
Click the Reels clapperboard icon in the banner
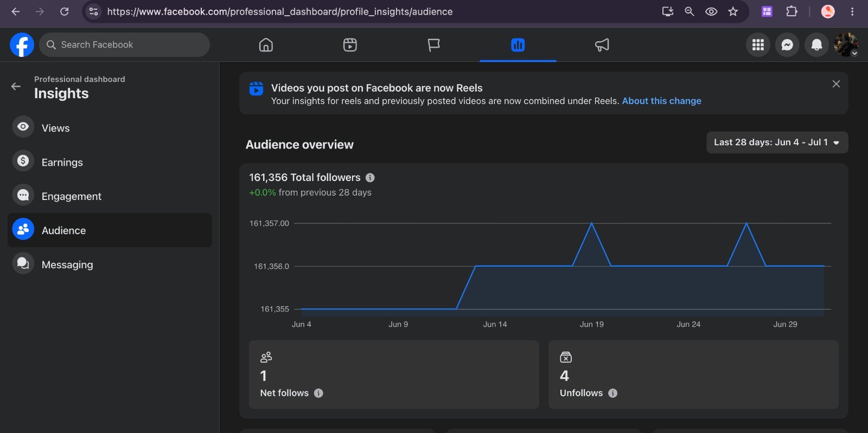point(256,88)
